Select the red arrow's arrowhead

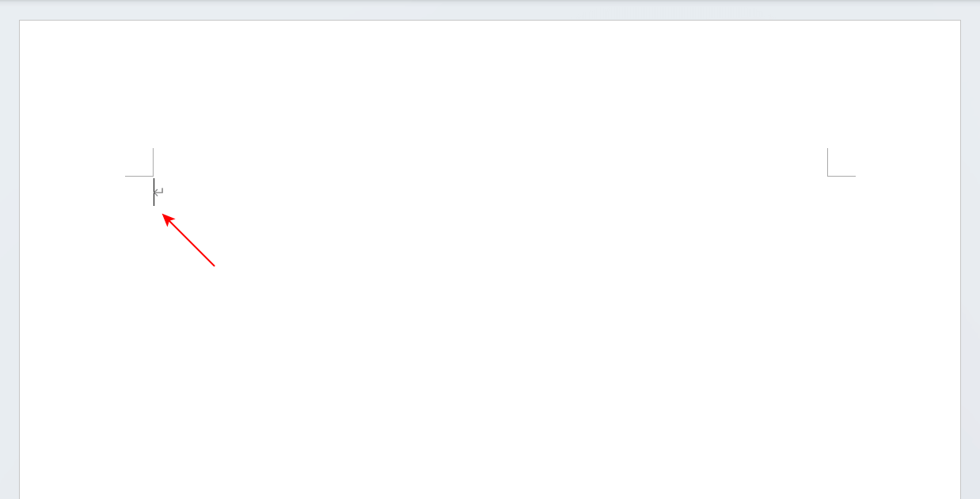pos(168,219)
